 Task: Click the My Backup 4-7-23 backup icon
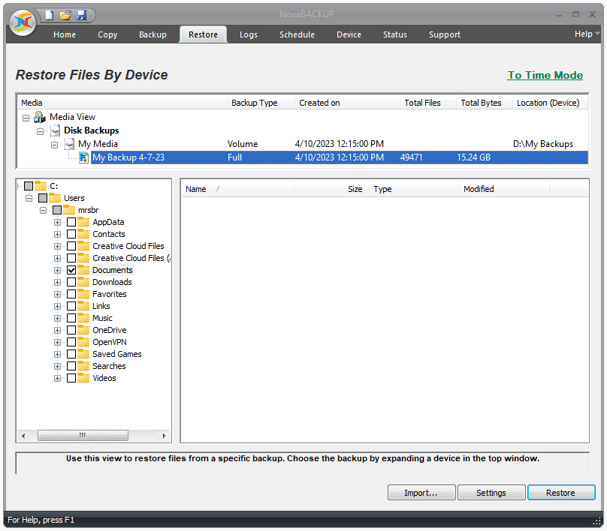pos(84,158)
